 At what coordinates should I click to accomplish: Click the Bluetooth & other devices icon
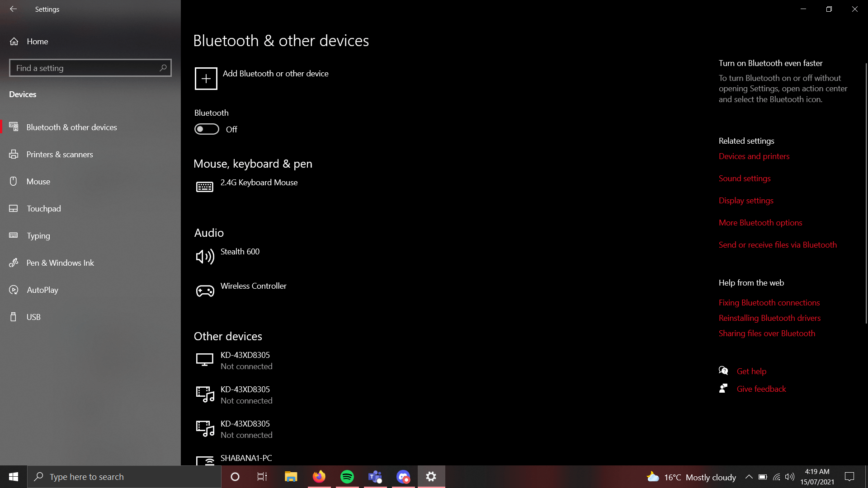[x=14, y=127]
